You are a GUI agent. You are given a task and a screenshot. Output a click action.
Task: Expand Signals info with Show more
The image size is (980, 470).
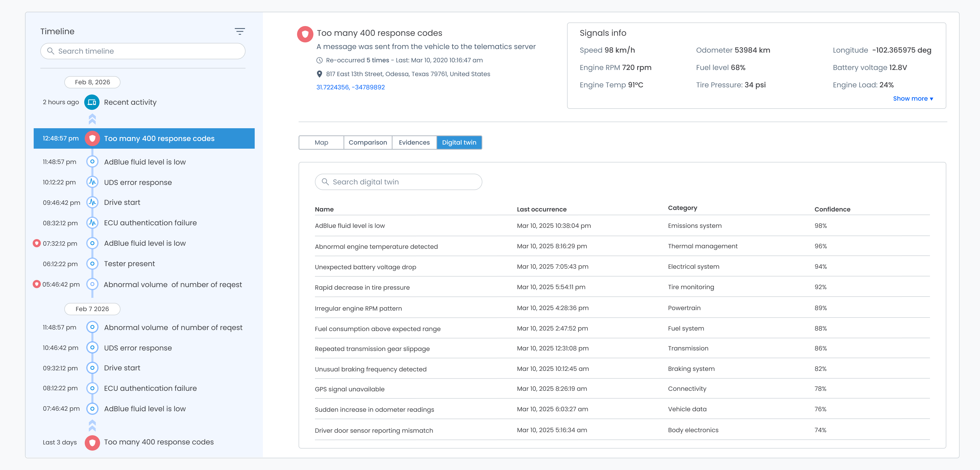(913, 99)
